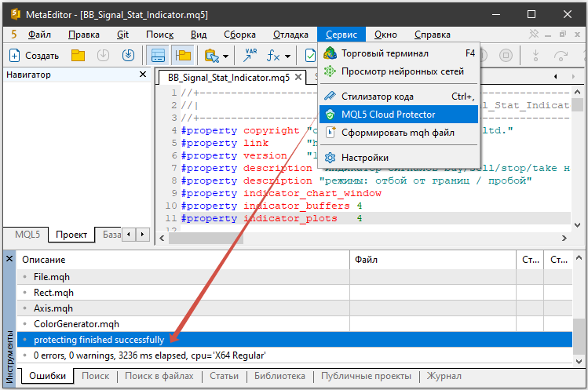Switch to MQL5 navigator tab

click(27, 235)
